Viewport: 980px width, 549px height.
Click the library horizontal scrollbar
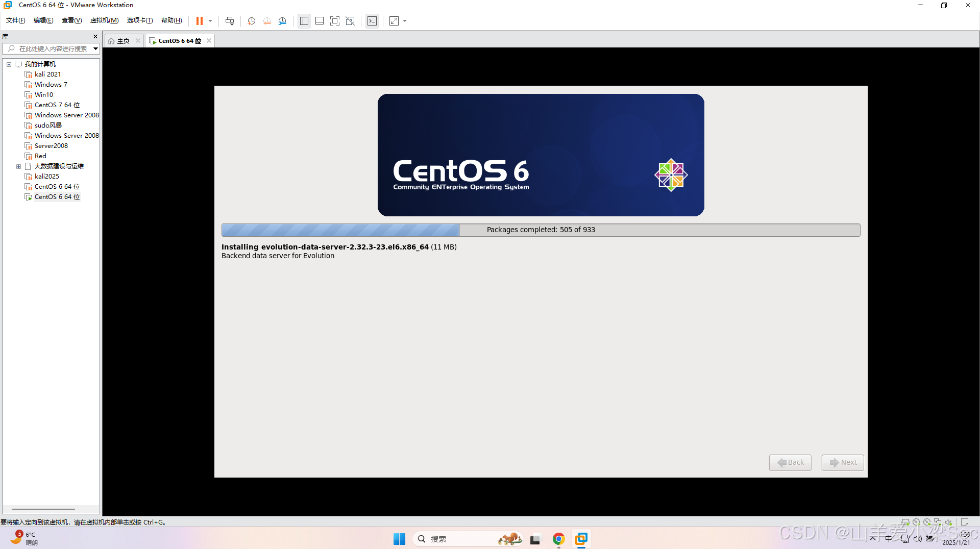pyautogui.click(x=43, y=509)
